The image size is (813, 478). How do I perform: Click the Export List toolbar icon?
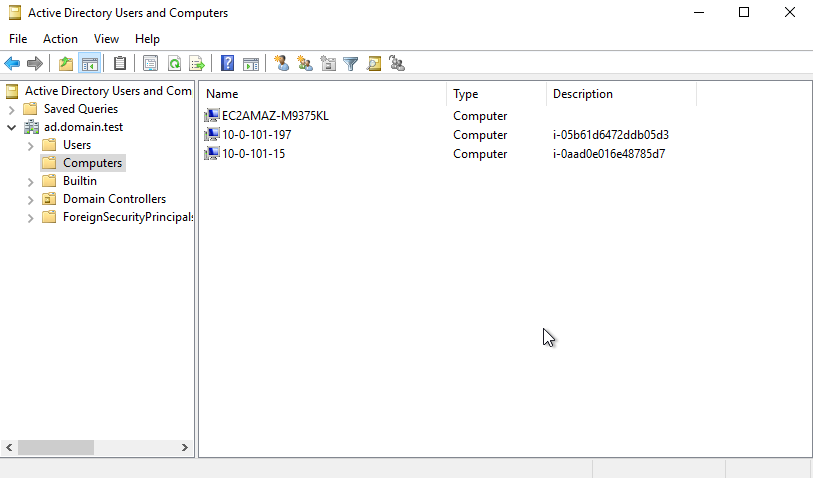pos(197,64)
